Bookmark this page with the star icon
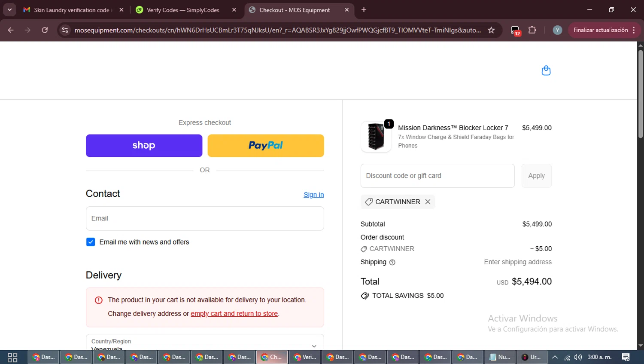644x364 pixels. (491, 30)
